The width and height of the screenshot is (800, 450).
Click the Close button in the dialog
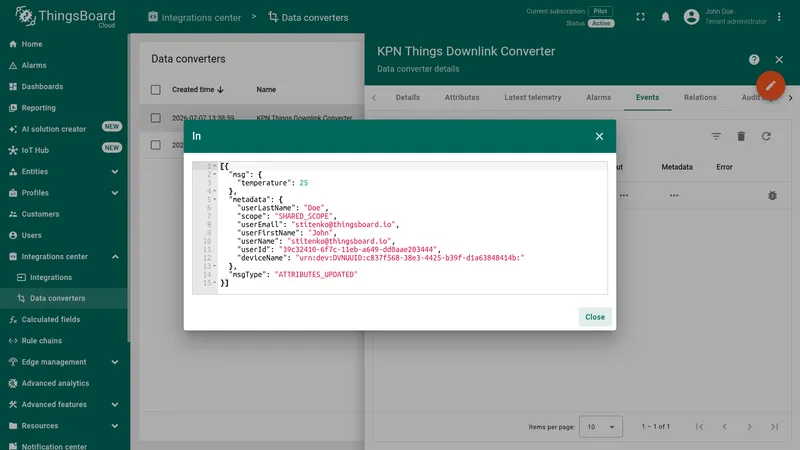[595, 317]
